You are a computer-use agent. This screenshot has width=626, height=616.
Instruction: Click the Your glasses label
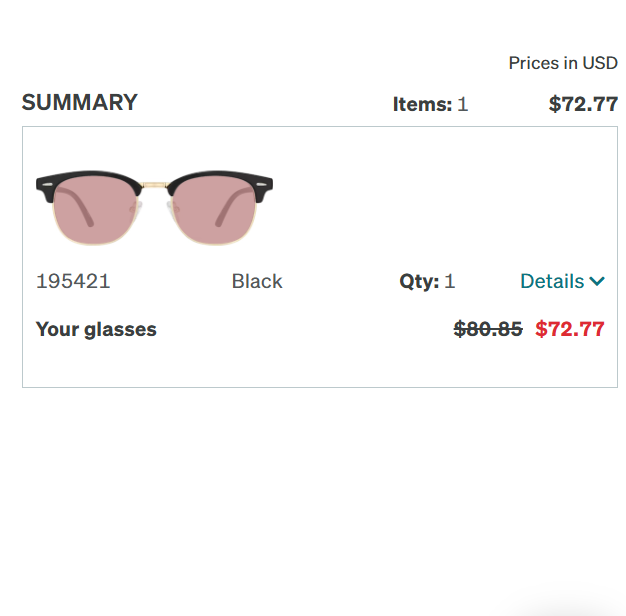[96, 329]
